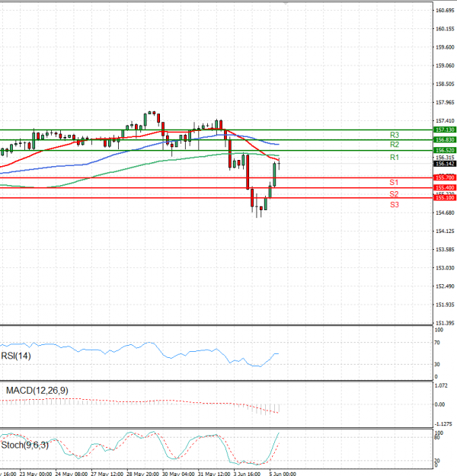
Task: Select the 156.520 green price tag
Action: [445, 150]
